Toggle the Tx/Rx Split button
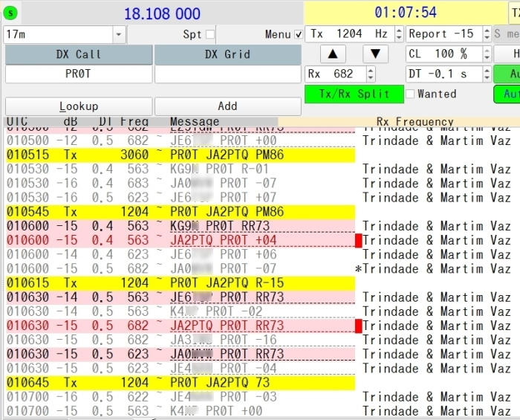Screen dimensions: 520x420 (354, 94)
